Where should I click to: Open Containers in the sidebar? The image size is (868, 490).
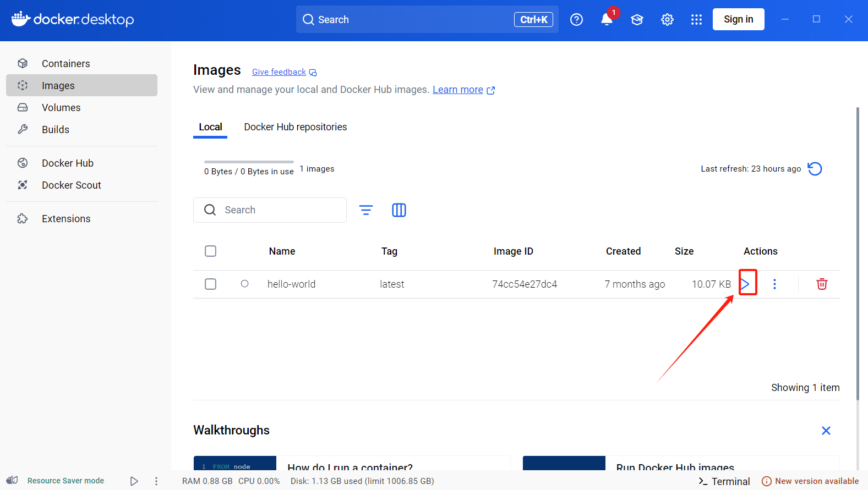click(81, 63)
